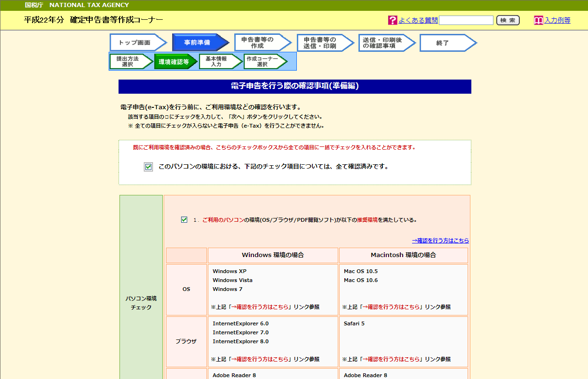This screenshot has width=588, height=379.
Task: Click the Windows 環境の場合 column header
Action: tap(273, 255)
